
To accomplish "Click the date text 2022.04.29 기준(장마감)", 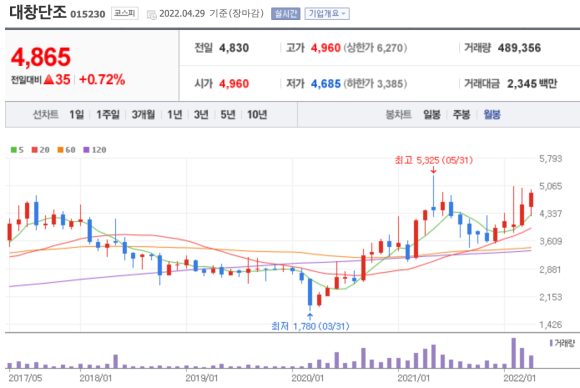I will 211,14.
